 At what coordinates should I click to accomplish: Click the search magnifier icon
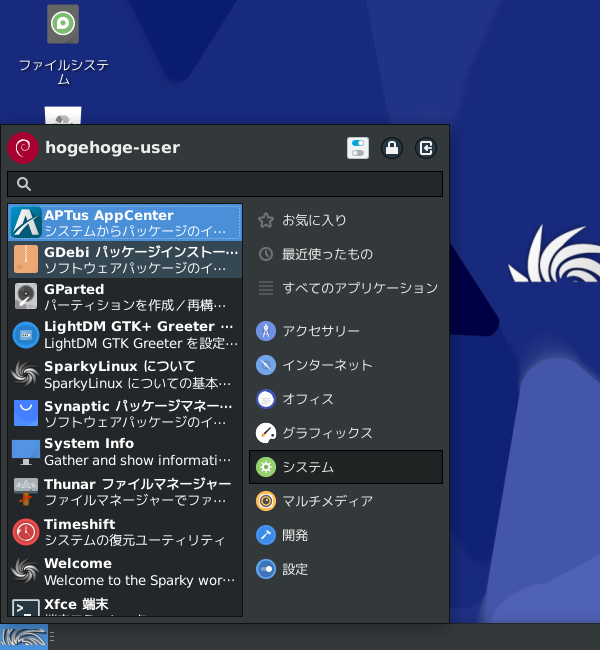point(24,184)
